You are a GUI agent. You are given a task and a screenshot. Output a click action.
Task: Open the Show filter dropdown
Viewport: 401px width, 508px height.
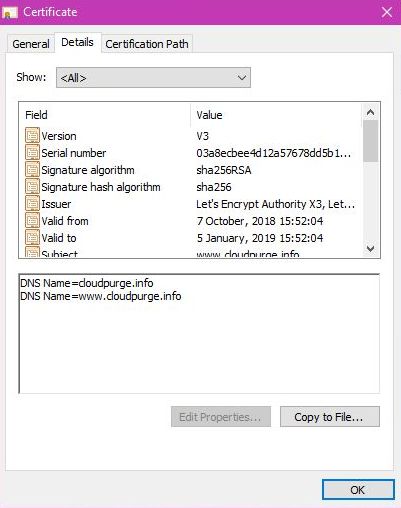pos(153,78)
